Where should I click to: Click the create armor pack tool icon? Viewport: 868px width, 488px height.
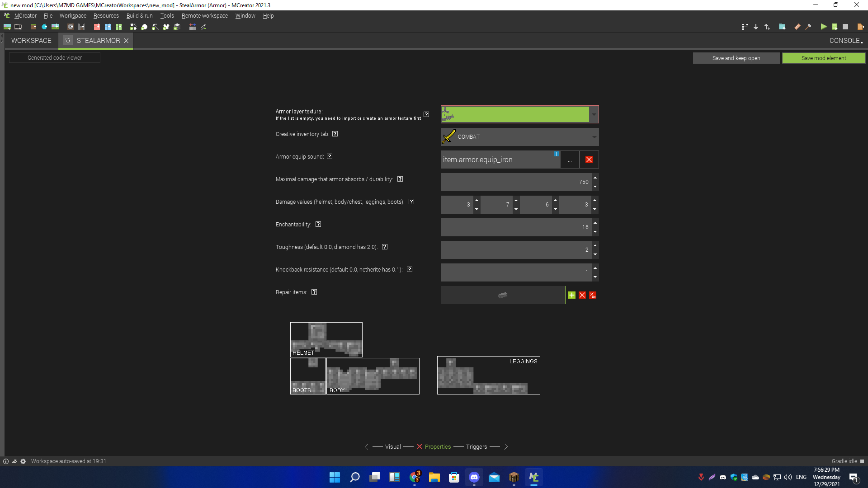pyautogui.click(x=133, y=27)
